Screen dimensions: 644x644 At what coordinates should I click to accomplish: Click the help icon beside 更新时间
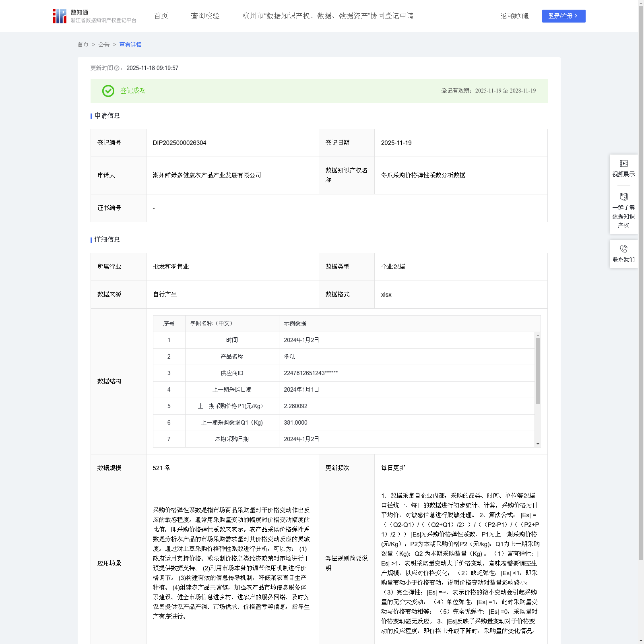117,68
